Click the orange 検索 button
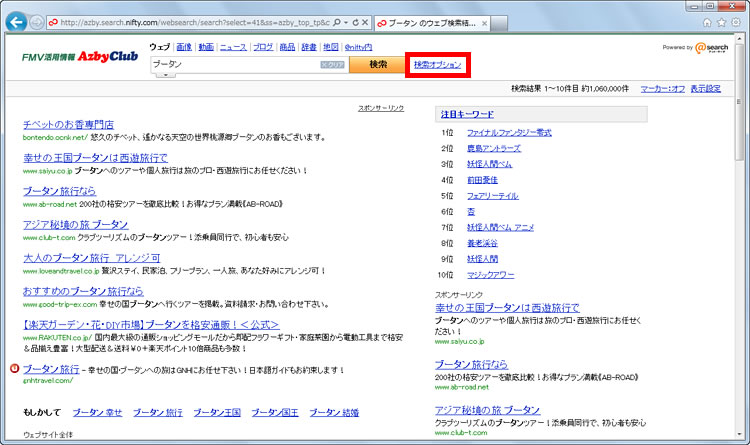 coord(377,64)
